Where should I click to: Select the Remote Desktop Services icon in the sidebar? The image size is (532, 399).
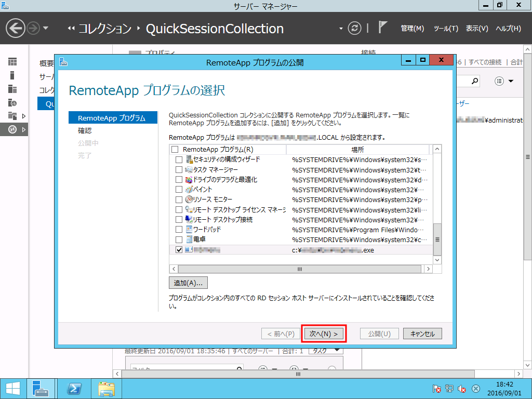(x=12, y=129)
